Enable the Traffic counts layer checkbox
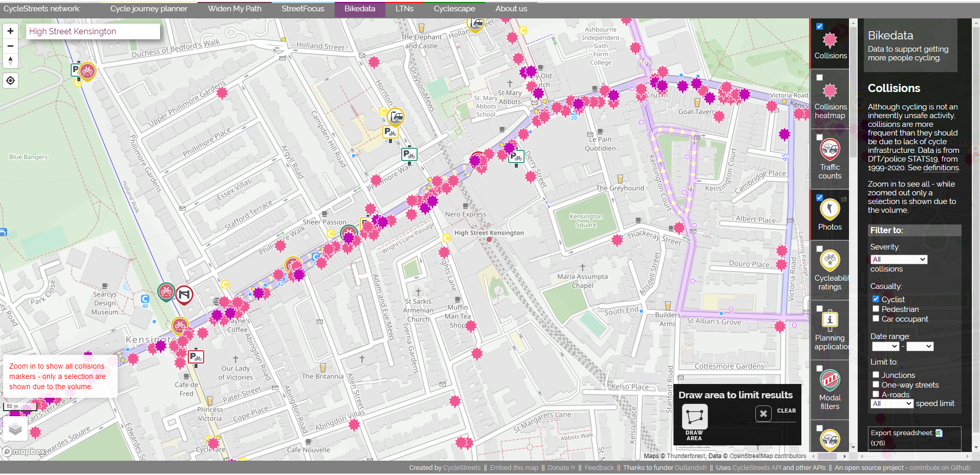980x475 pixels. click(x=819, y=137)
